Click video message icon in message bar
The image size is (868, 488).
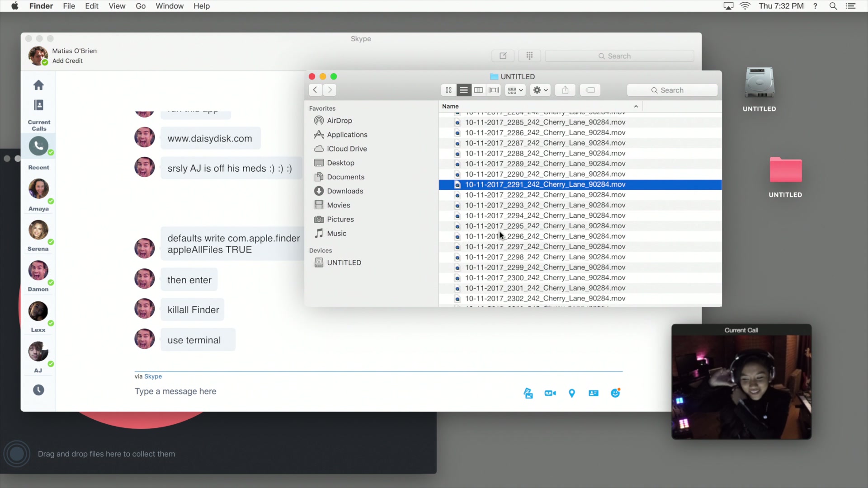tap(550, 393)
